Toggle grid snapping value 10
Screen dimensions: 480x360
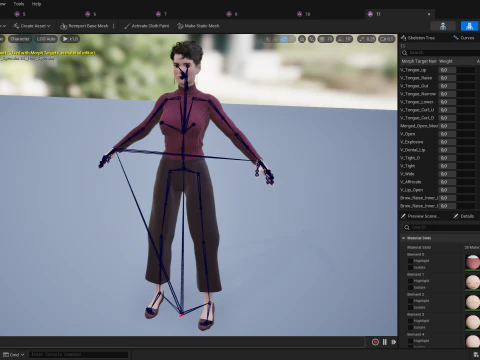click(326, 39)
